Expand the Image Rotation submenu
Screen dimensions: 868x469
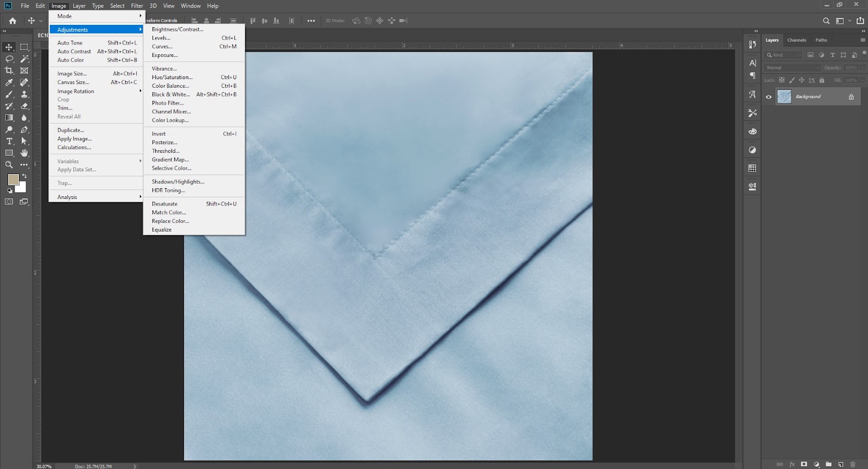(76, 91)
